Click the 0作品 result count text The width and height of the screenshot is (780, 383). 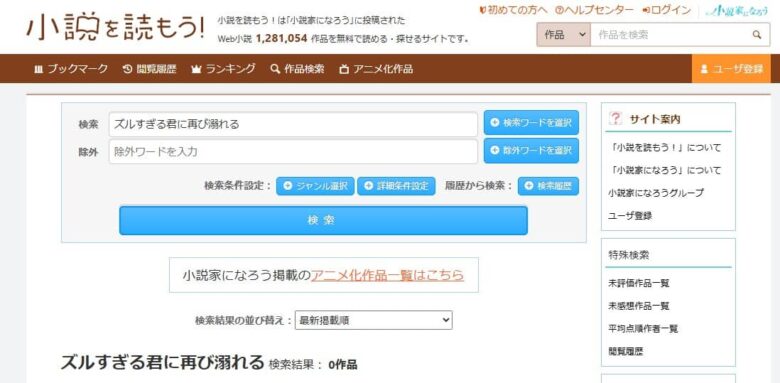click(343, 365)
